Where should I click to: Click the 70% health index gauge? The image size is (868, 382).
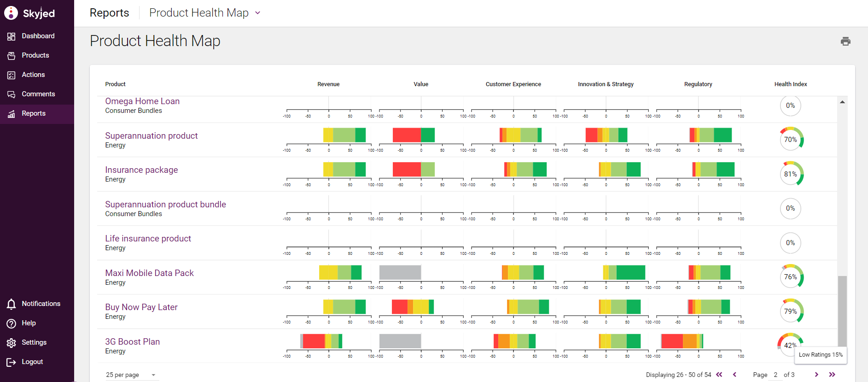(x=791, y=140)
